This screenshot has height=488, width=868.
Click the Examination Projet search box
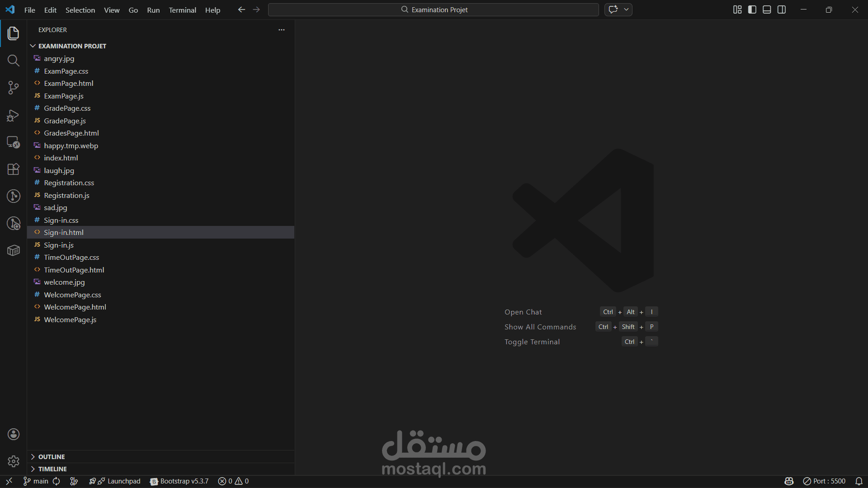433,9
